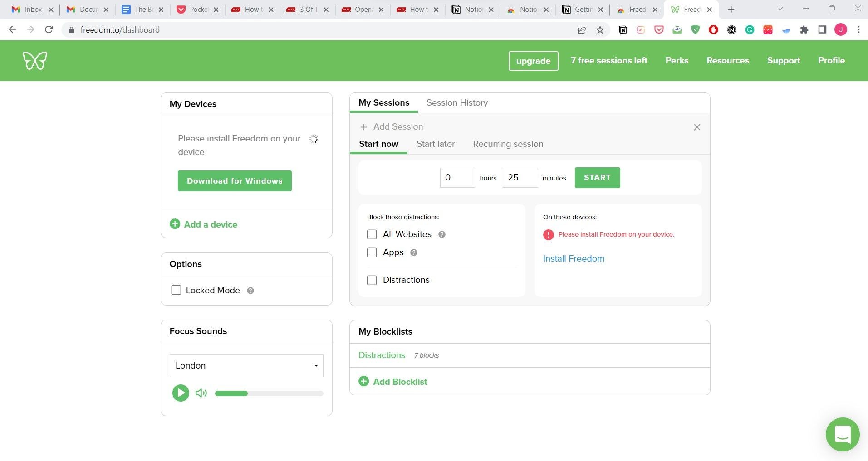The height and width of the screenshot is (461, 868).
Task: Open the green shield extension
Action: pyautogui.click(x=695, y=30)
